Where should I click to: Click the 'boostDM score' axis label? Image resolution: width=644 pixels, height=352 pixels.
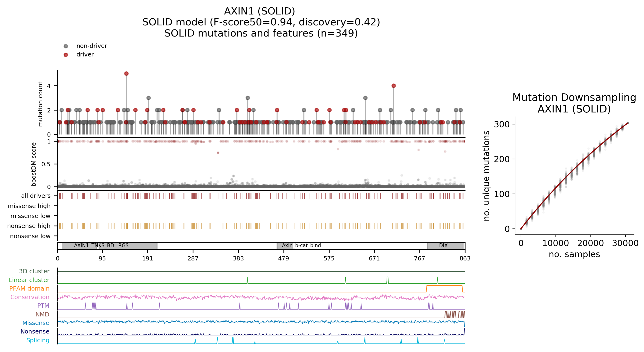[34, 164]
